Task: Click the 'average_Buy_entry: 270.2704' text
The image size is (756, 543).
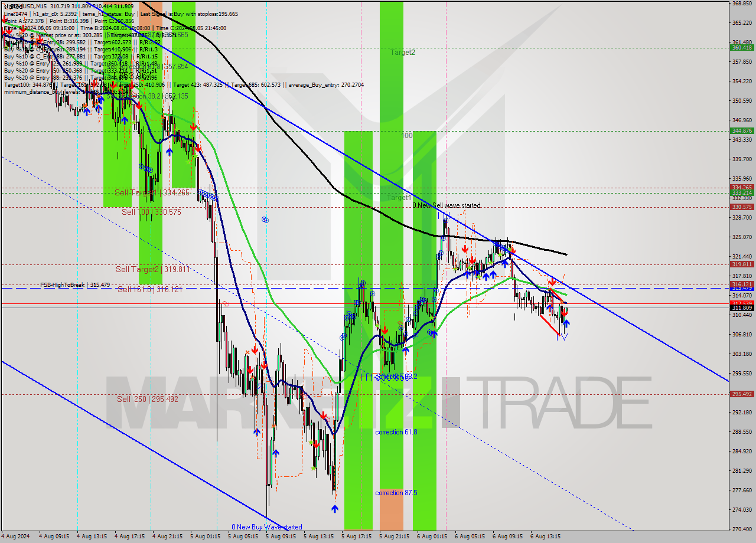Action: coord(326,85)
